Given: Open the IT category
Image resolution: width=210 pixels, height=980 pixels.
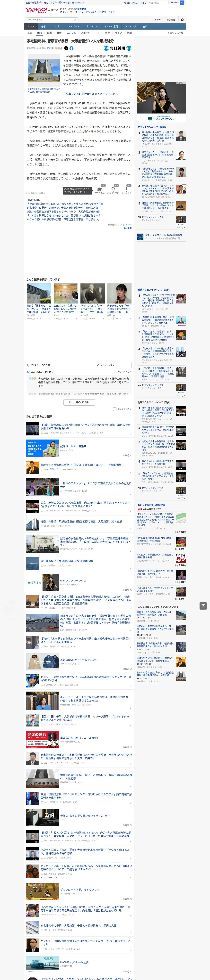Looking at the screenshot, I should point(98,33).
